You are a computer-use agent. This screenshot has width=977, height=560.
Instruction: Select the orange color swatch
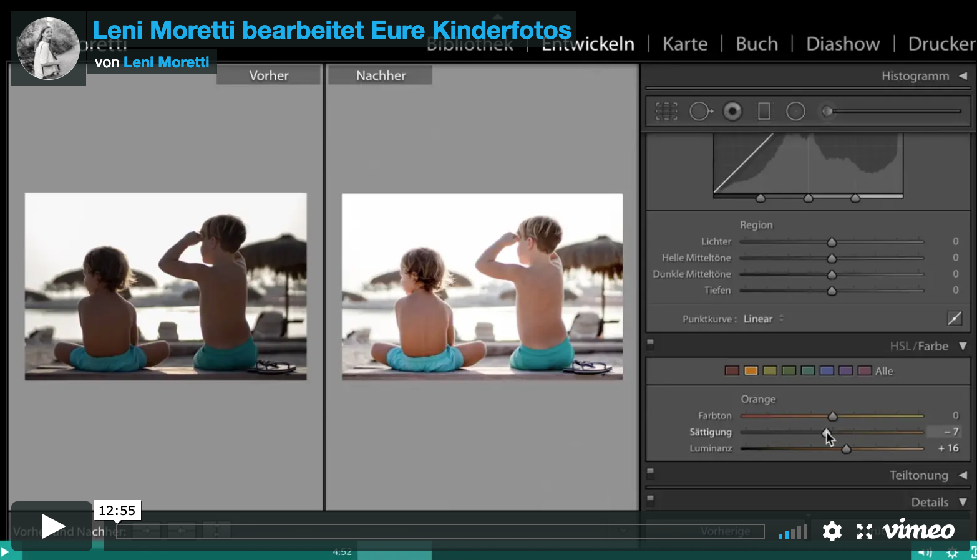[x=751, y=371]
